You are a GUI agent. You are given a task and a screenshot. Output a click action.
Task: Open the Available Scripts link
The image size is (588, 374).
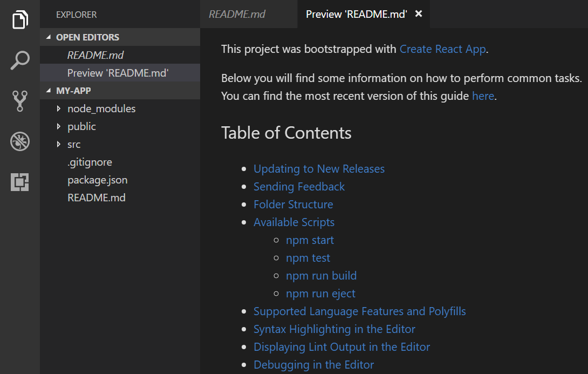click(x=294, y=222)
